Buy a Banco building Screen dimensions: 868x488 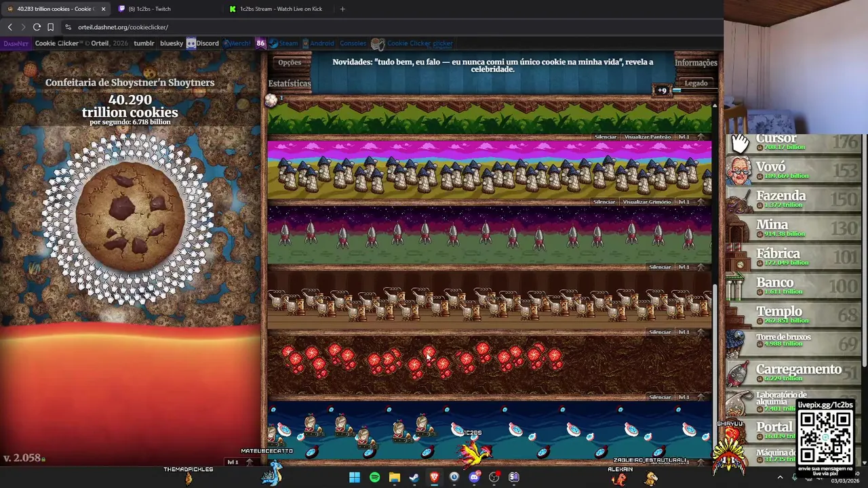(x=794, y=286)
